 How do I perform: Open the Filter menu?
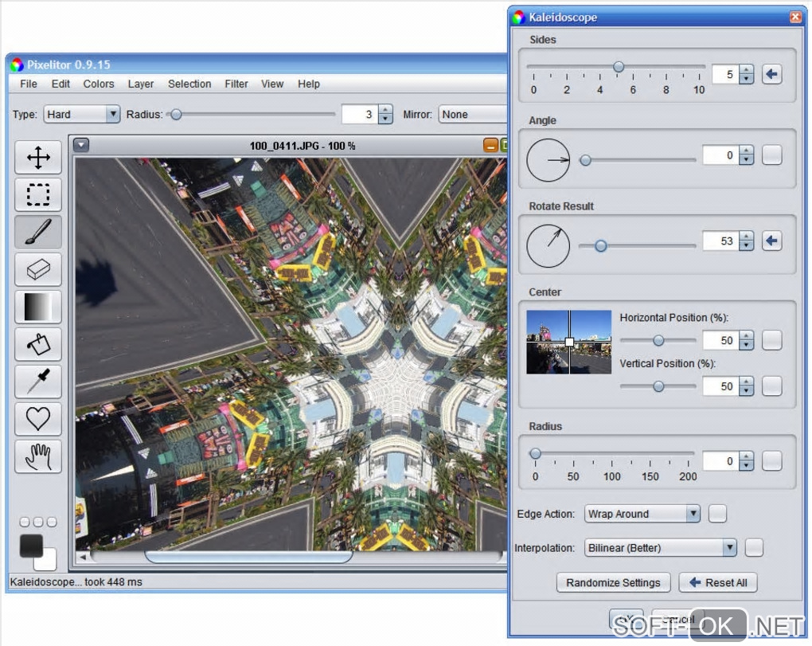tap(236, 84)
